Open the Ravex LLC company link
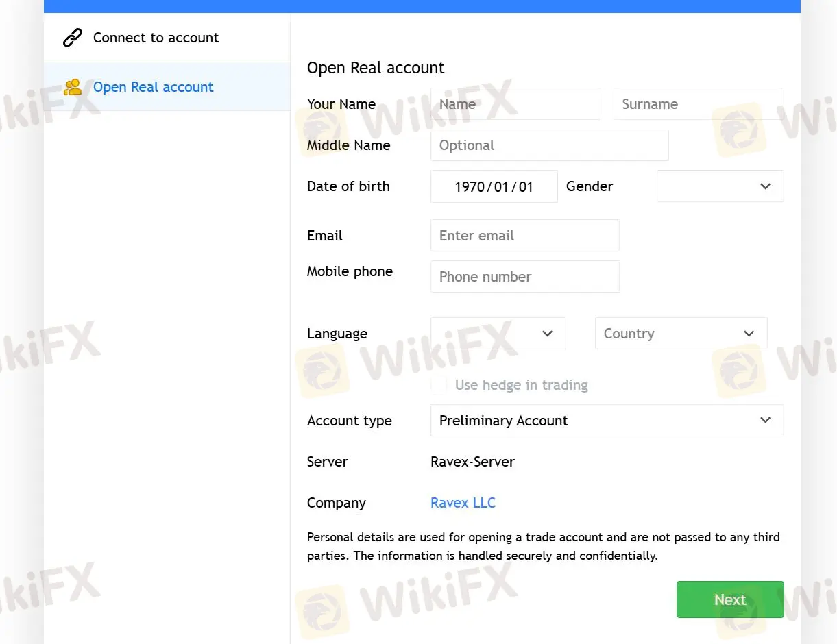Screen dimensions: 837x644 pos(463,503)
